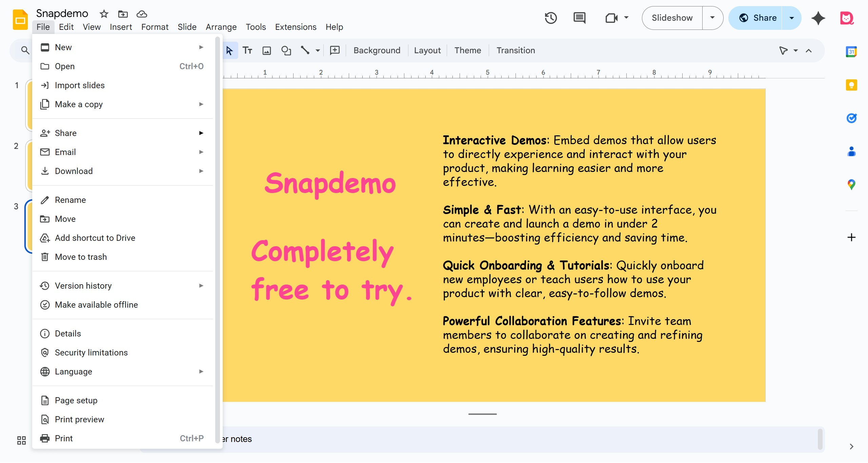Open Background settings

[377, 51]
